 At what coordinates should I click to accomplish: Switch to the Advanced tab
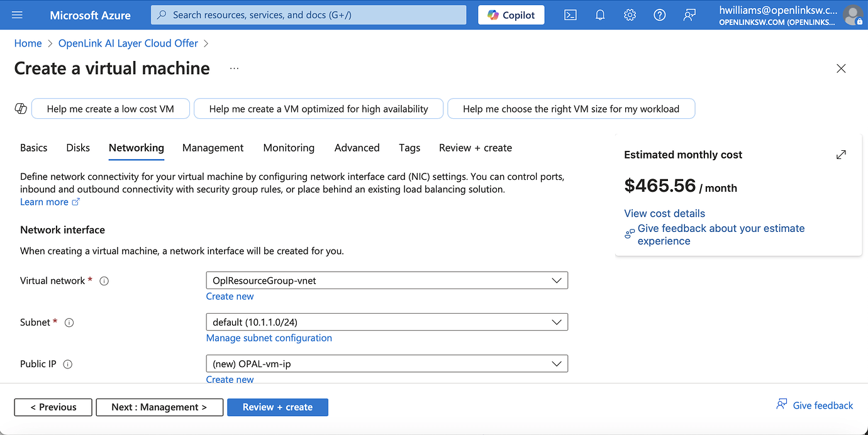click(357, 148)
